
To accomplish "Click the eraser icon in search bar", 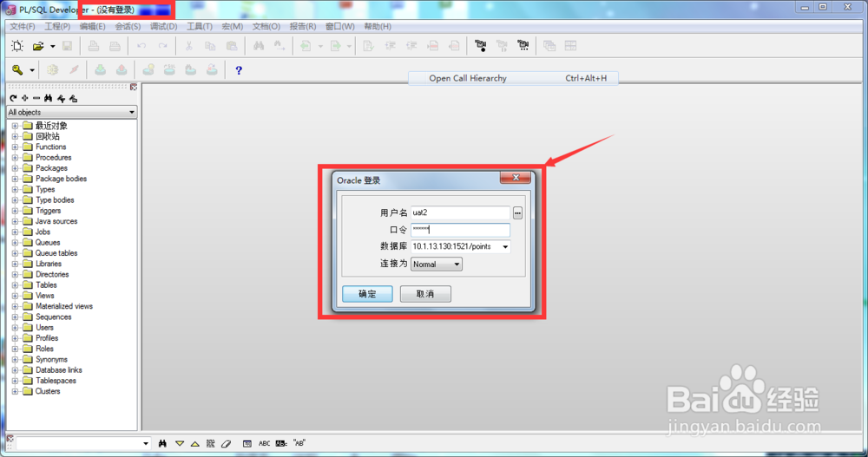I will (226, 444).
